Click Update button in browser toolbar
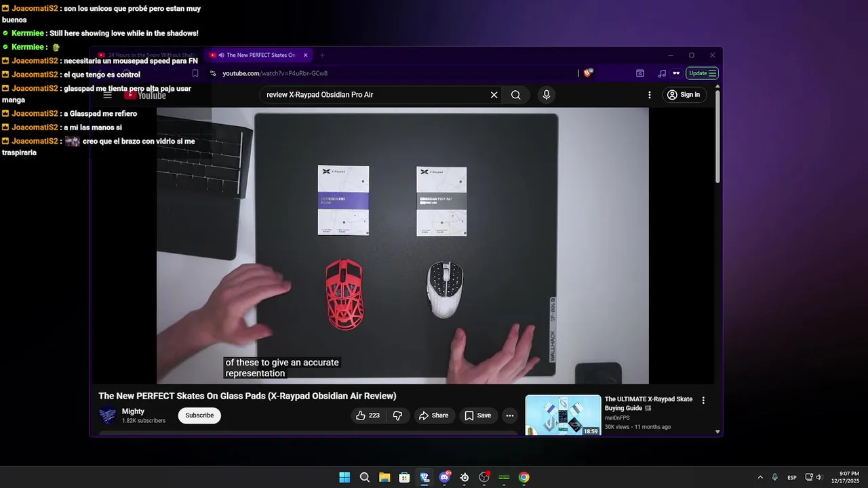The height and width of the screenshot is (488, 868). point(702,73)
